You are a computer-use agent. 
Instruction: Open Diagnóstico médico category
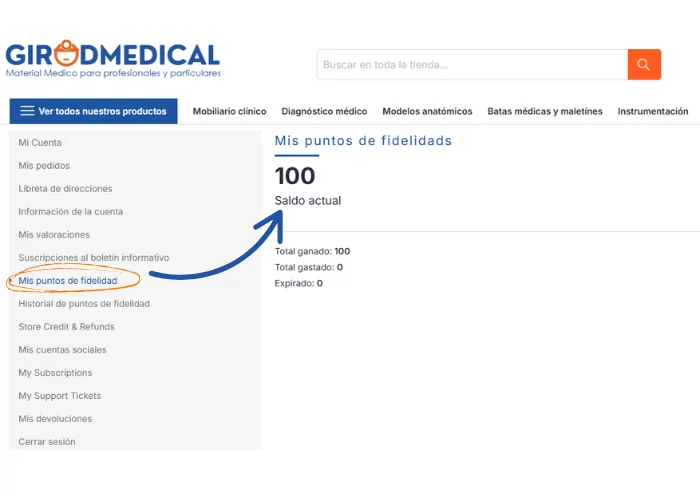(324, 112)
